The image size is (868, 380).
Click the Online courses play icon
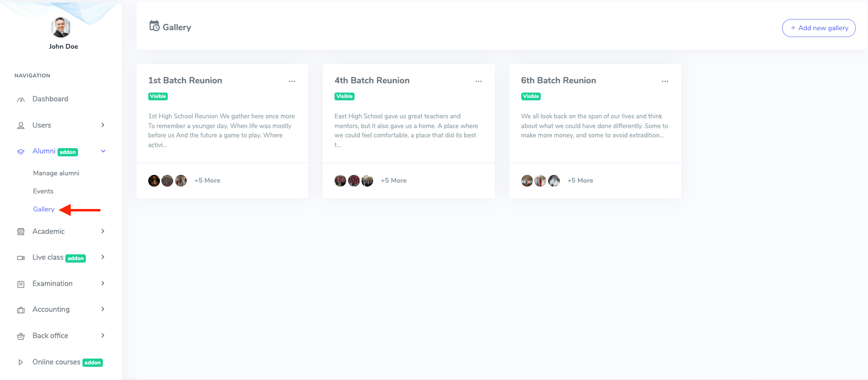tap(20, 362)
